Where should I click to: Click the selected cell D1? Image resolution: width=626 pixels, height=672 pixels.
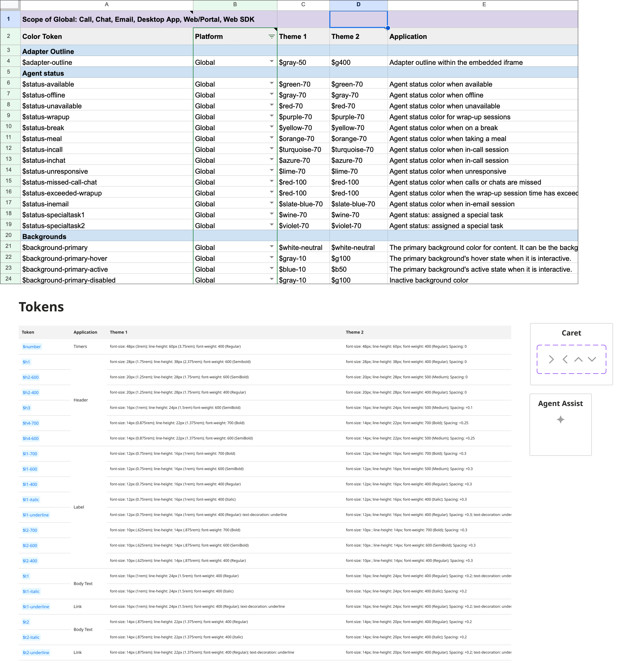point(358,19)
